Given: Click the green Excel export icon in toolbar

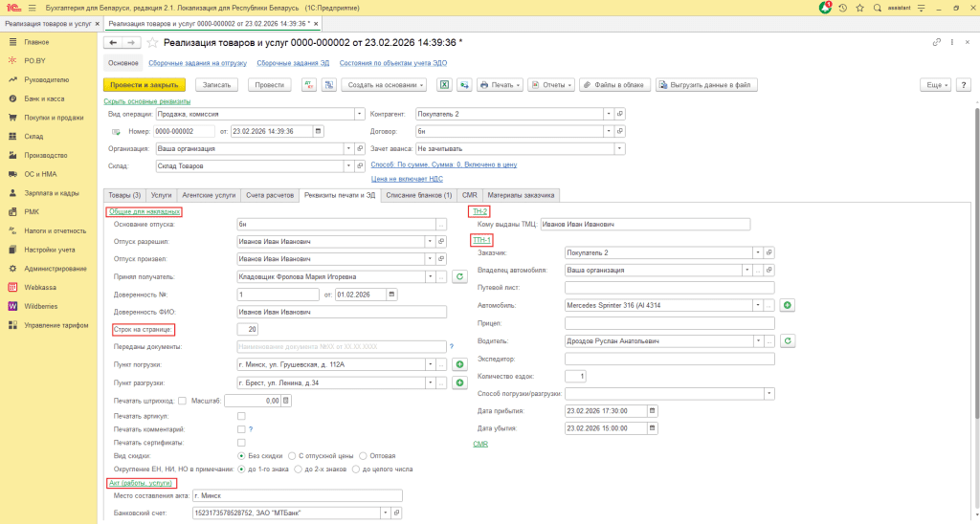Looking at the screenshot, I should [444, 85].
